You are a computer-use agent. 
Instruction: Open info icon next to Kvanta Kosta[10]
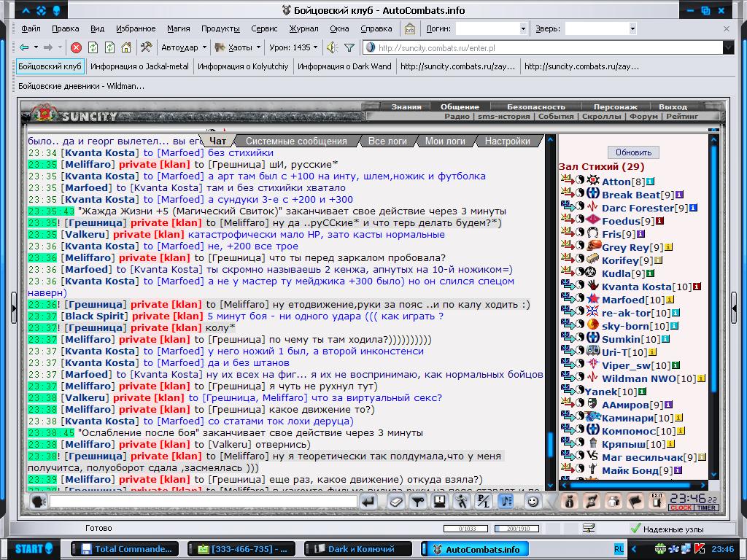[x=697, y=287]
